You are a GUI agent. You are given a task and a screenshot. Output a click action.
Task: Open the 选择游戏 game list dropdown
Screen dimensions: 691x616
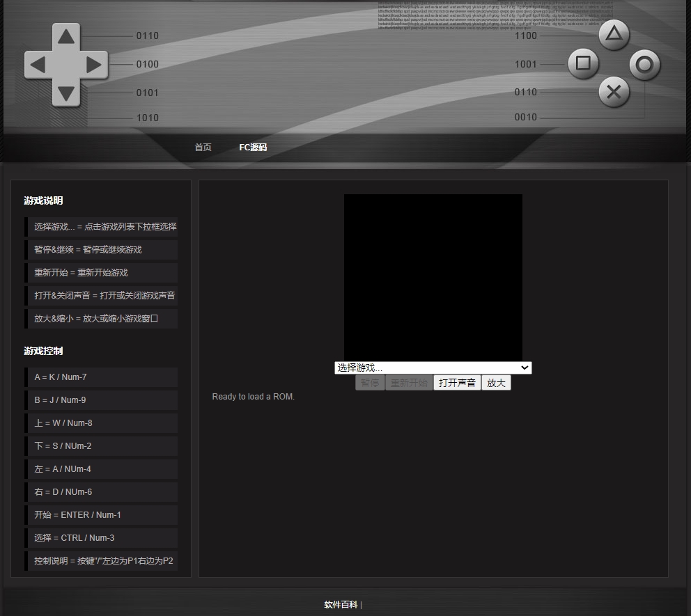(x=433, y=368)
